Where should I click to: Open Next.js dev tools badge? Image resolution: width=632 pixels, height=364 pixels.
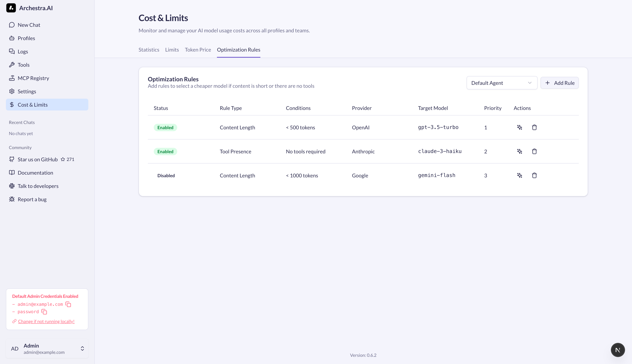click(618, 350)
